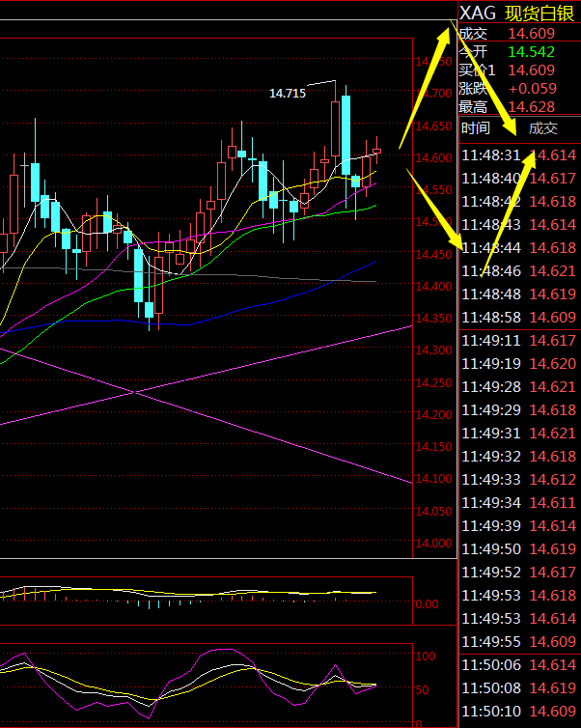The image size is (581, 728).
Task: Click price 14.621 in the 11:49:31 row
Action: coord(553,434)
